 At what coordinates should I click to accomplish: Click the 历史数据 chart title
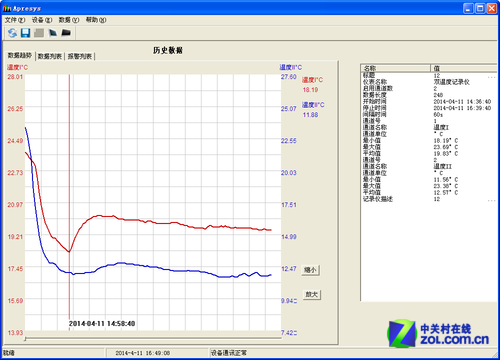(168, 50)
